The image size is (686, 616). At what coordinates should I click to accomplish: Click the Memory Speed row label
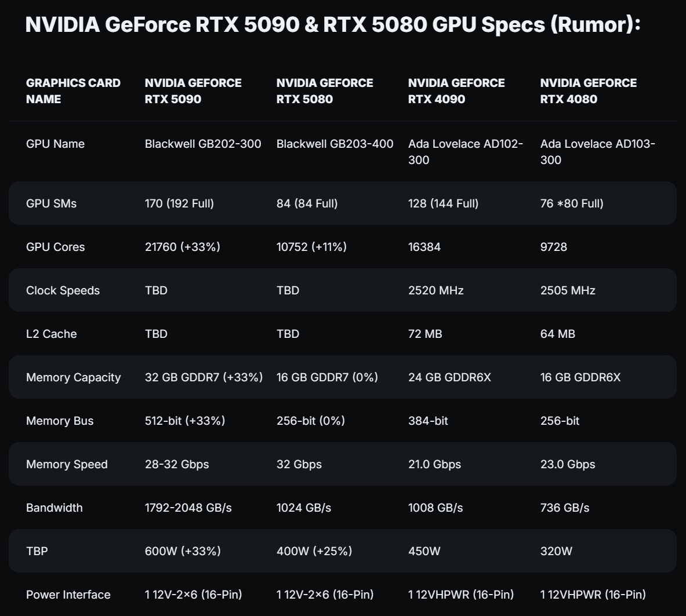pos(67,464)
